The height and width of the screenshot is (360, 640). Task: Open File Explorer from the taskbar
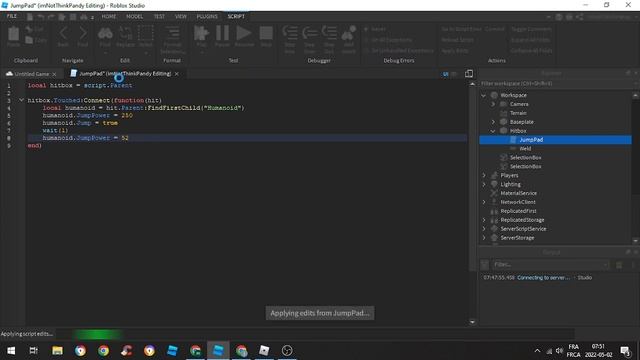pyautogui.click(x=57, y=351)
